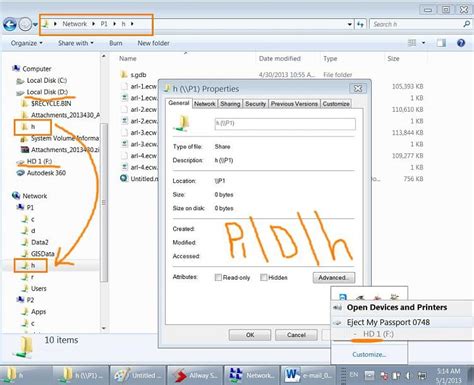Open the Untitled Paint taskbar button
The height and width of the screenshot is (385, 474).
coord(137,375)
